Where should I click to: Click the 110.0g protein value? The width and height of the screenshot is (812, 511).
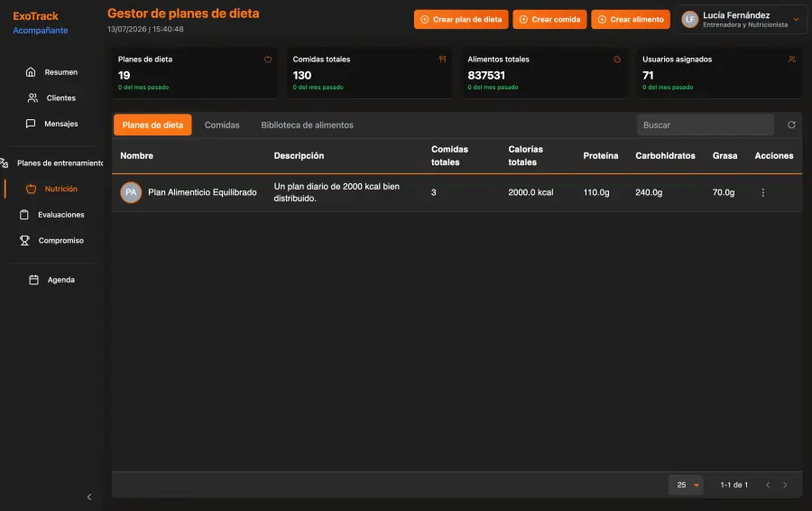point(596,192)
